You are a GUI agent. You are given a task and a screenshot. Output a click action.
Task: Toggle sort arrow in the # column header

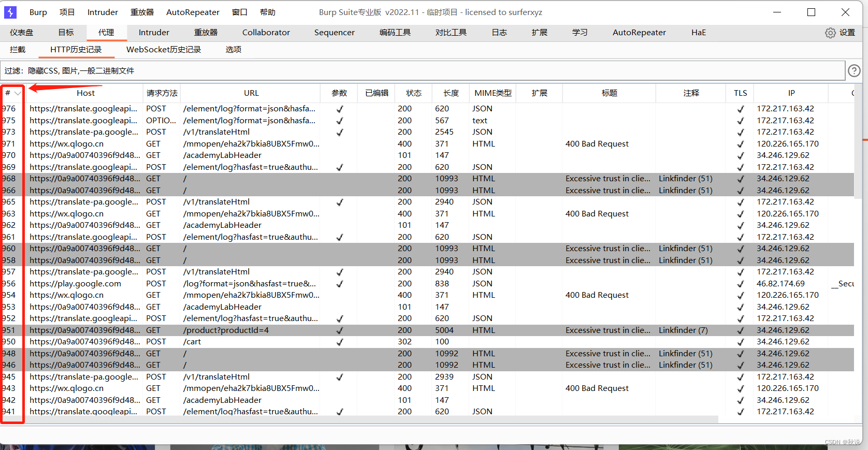(18, 93)
